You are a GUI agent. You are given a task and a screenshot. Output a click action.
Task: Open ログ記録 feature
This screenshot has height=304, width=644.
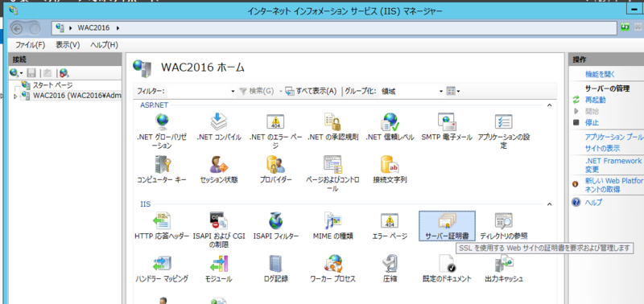click(275, 269)
